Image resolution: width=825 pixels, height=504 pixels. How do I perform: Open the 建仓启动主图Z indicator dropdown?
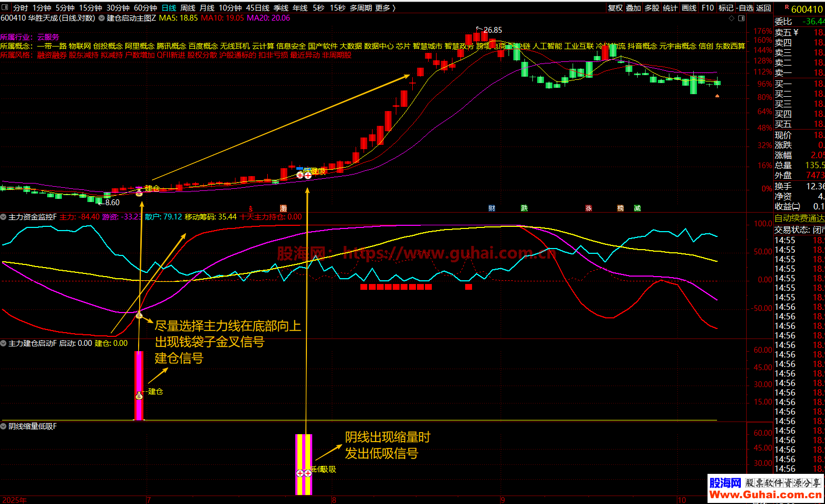click(x=102, y=18)
